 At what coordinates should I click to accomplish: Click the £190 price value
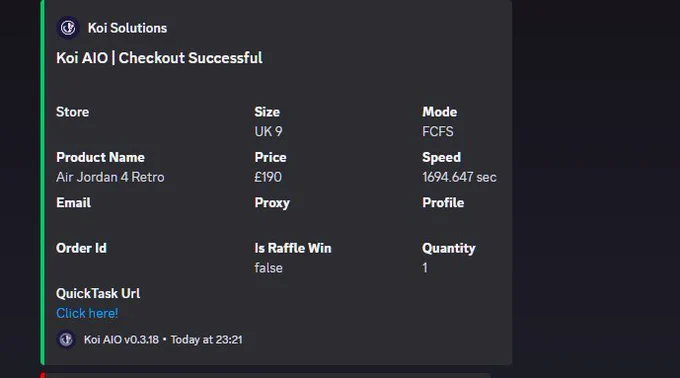tap(268, 177)
